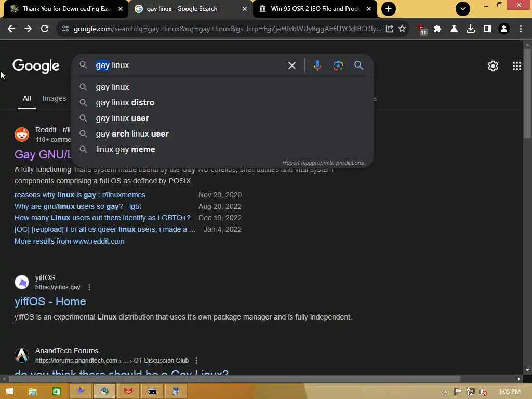Open the yiffOS - Home result
This screenshot has height=399, width=532.
[50, 302]
